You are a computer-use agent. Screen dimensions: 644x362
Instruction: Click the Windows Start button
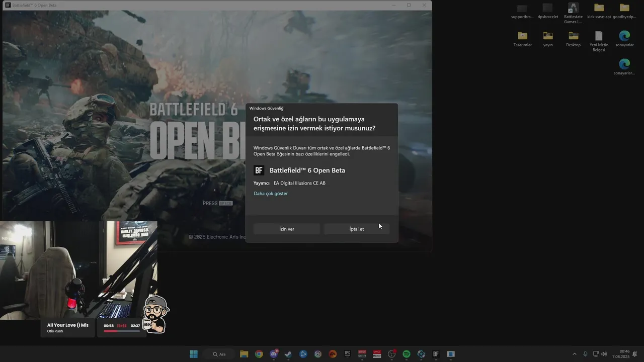194,354
